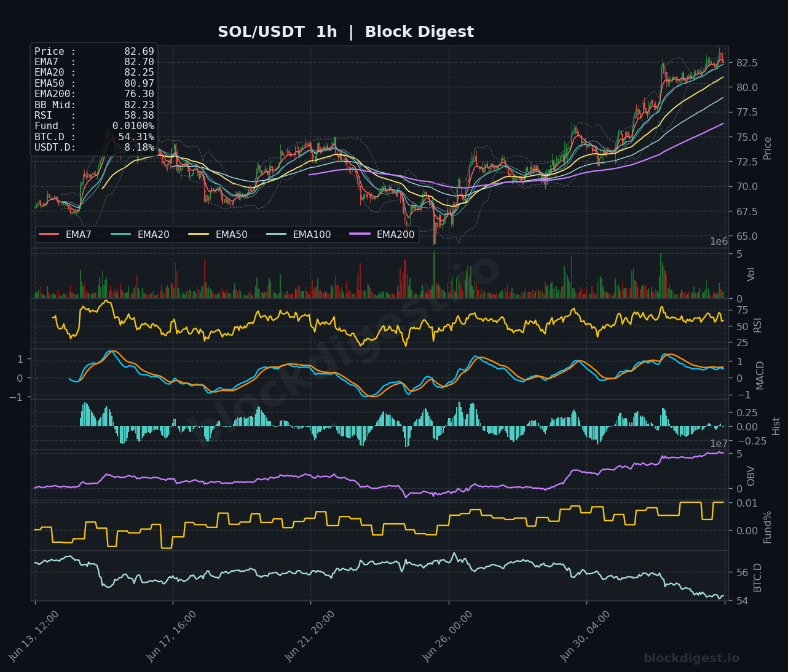Click the Jun 26, 00:00 date tick
788x672 pixels.
pos(447,636)
